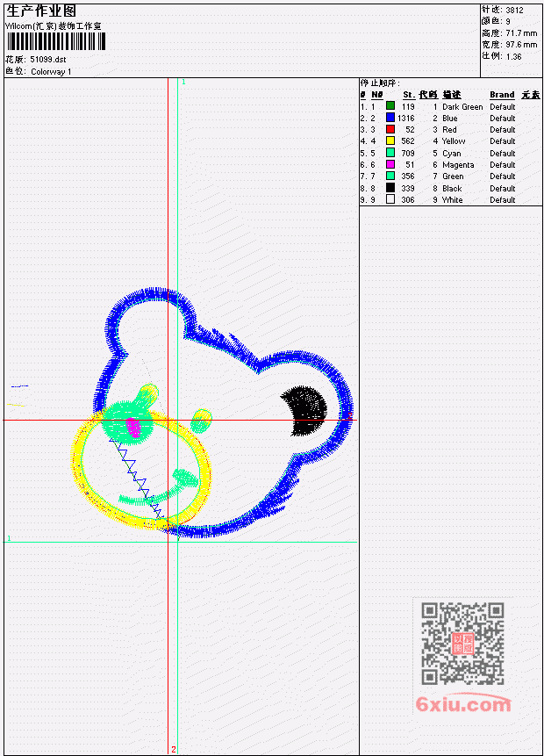Click stitch count 356 for Green

[408, 177]
